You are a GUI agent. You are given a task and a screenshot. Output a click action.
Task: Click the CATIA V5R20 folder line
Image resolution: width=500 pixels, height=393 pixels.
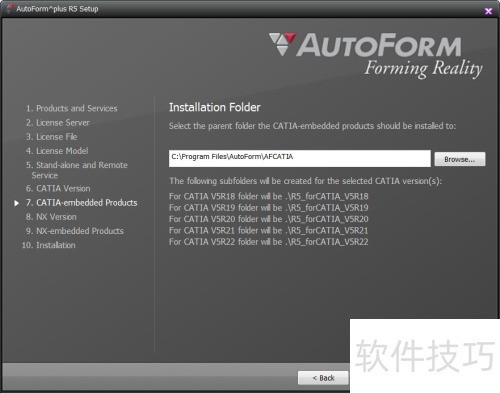pos(269,219)
